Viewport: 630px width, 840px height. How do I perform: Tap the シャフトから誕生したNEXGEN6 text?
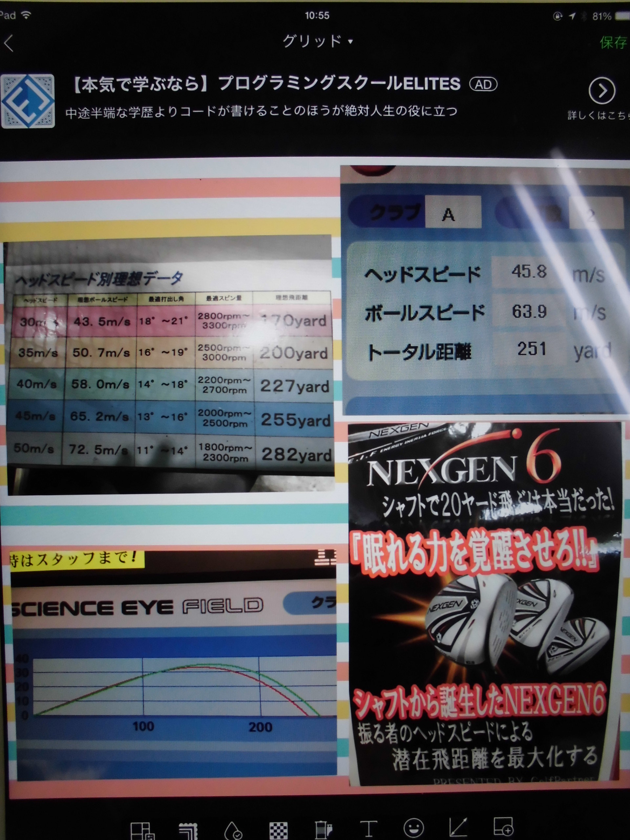479,702
